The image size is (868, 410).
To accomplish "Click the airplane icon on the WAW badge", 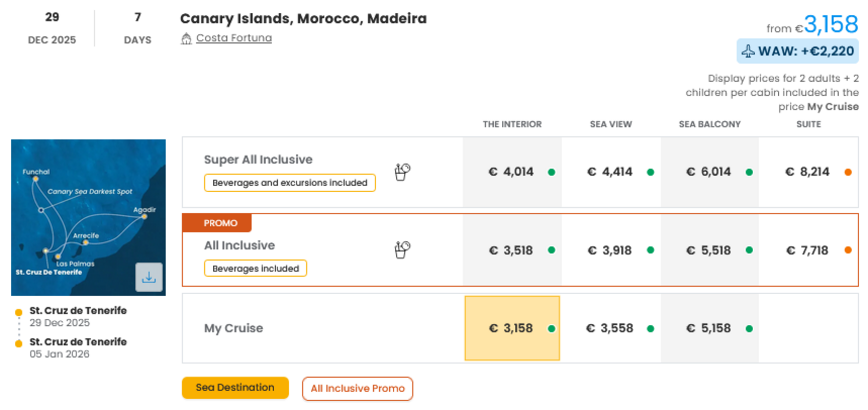I will (x=749, y=51).
